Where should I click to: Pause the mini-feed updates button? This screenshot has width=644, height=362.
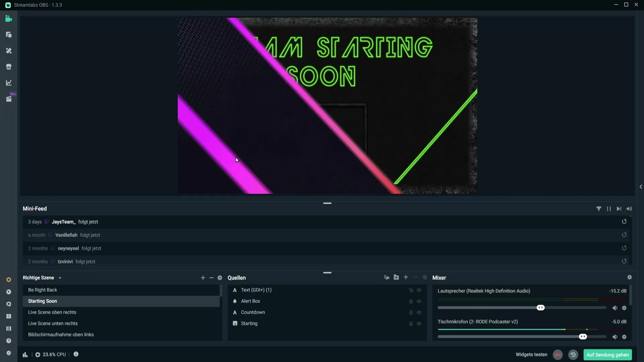coord(609,208)
